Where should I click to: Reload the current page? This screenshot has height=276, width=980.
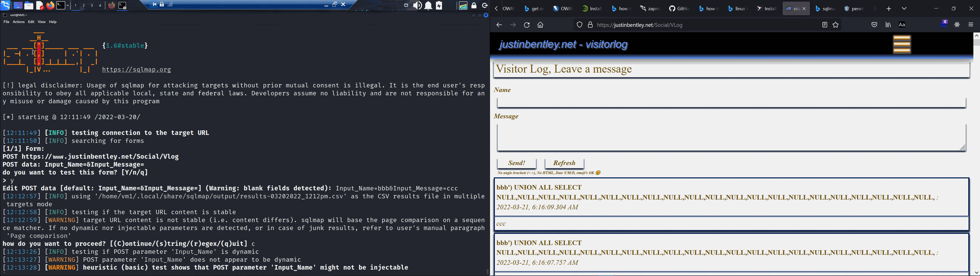pos(526,25)
